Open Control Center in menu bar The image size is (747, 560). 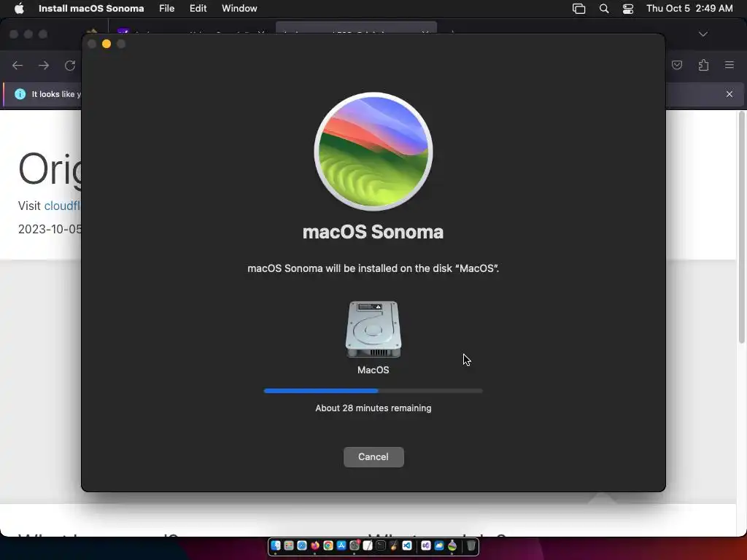(x=628, y=9)
